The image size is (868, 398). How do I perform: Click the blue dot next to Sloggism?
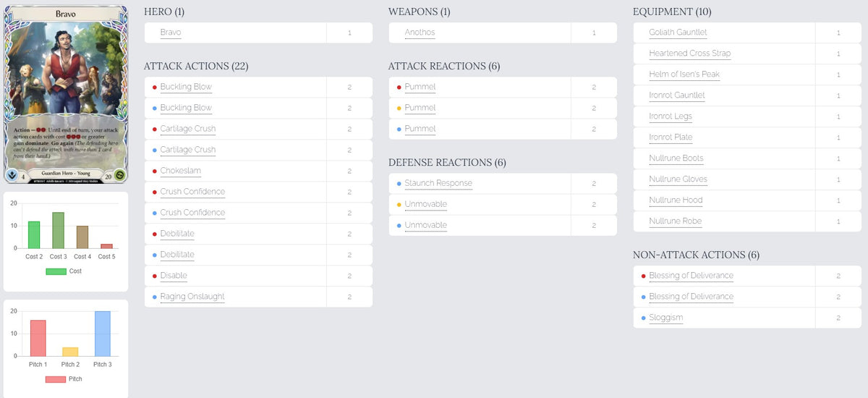643,318
